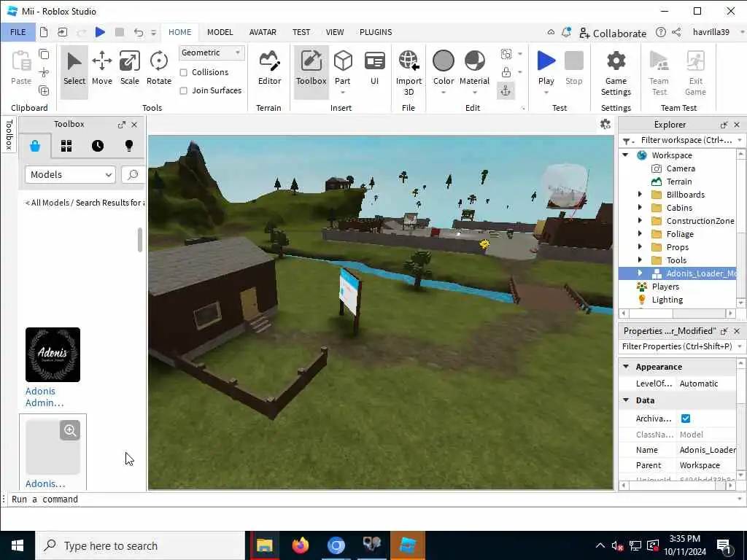Switch to the AVATAR tab
The height and width of the screenshot is (560, 747).
tap(263, 32)
